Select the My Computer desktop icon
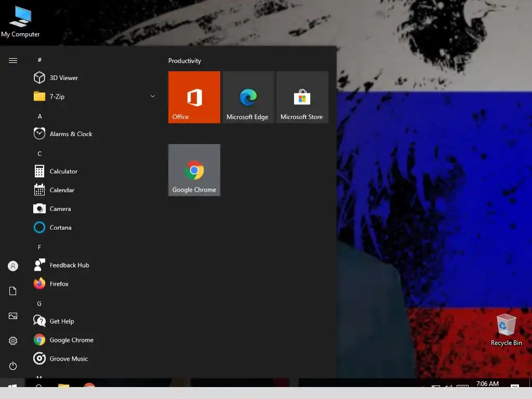Screen dimensions: 532x399 (20, 21)
